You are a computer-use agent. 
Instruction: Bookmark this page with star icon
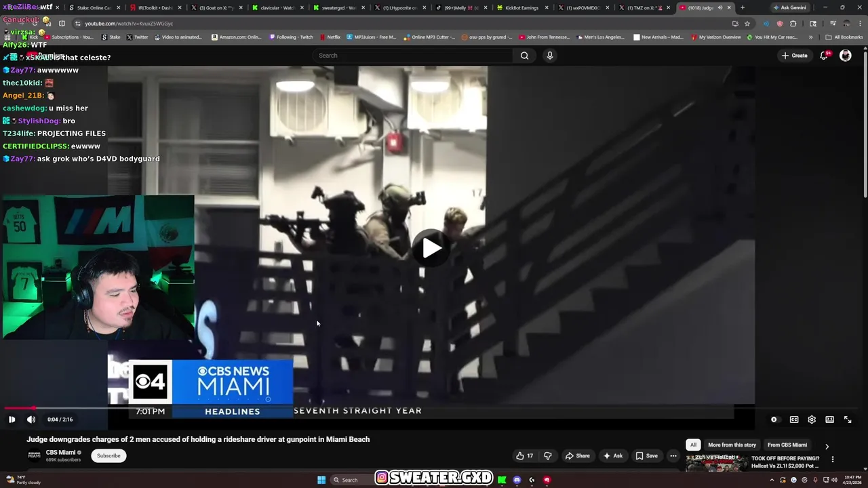click(747, 23)
